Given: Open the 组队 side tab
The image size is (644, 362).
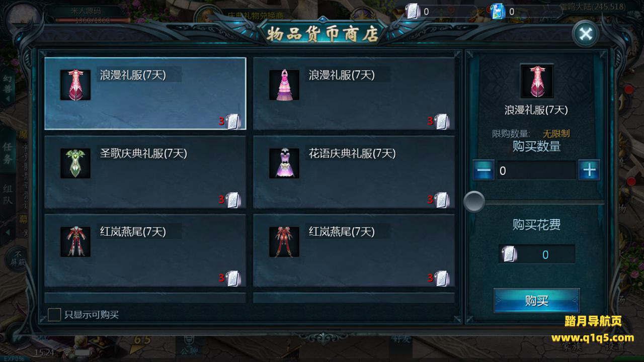Looking at the screenshot, I should coord(8,195).
